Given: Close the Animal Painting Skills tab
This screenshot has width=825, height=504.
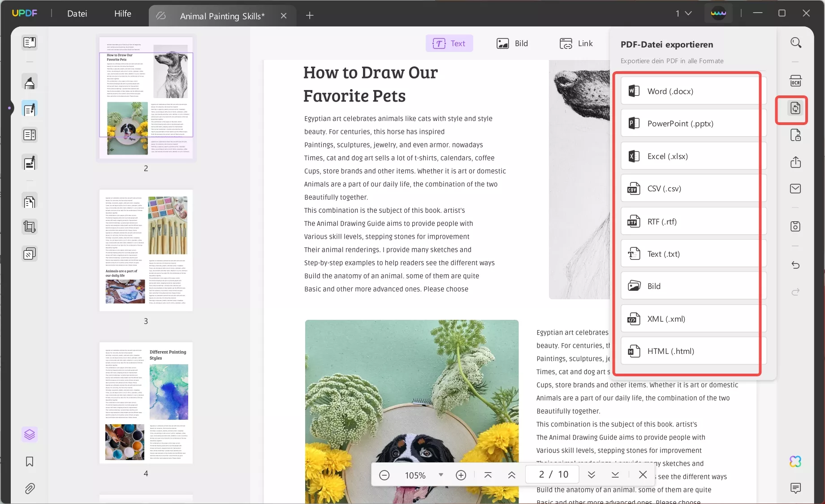Looking at the screenshot, I should [284, 16].
